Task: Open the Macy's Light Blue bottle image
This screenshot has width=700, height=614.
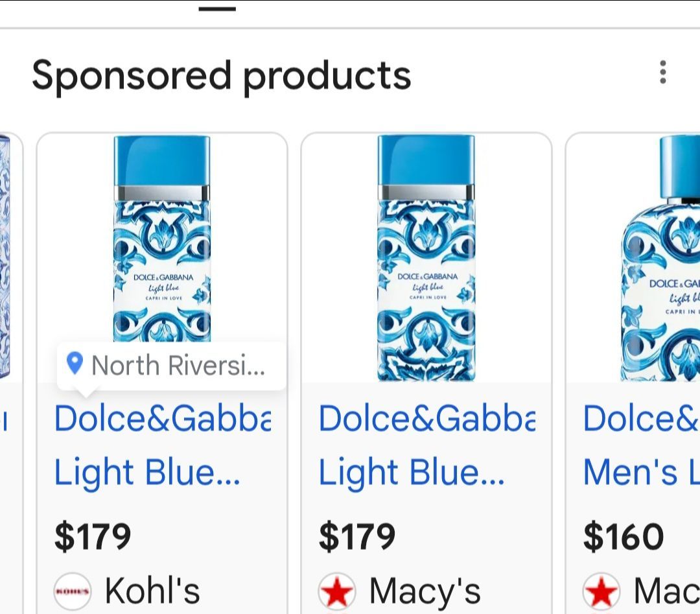Action: 426,258
